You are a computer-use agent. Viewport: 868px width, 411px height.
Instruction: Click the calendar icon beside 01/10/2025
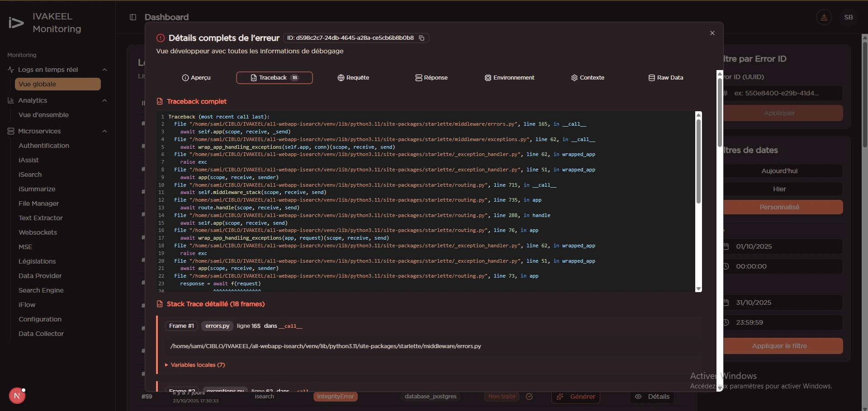726,246
